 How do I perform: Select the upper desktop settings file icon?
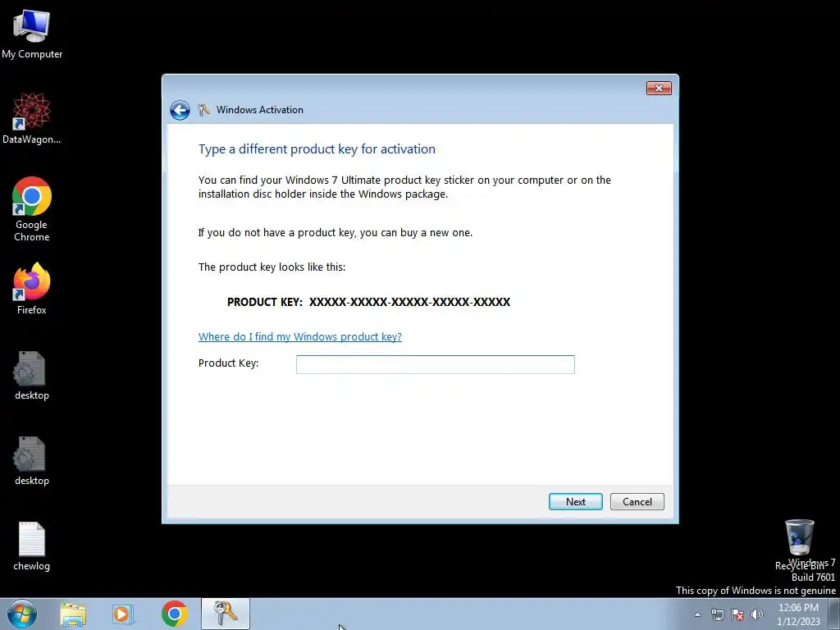[x=32, y=376]
